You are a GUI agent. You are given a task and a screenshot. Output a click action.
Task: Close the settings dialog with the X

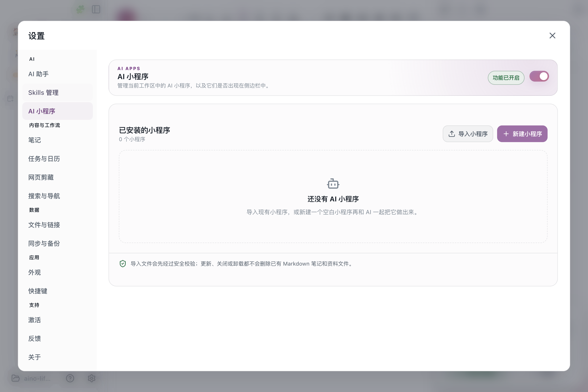(552, 36)
